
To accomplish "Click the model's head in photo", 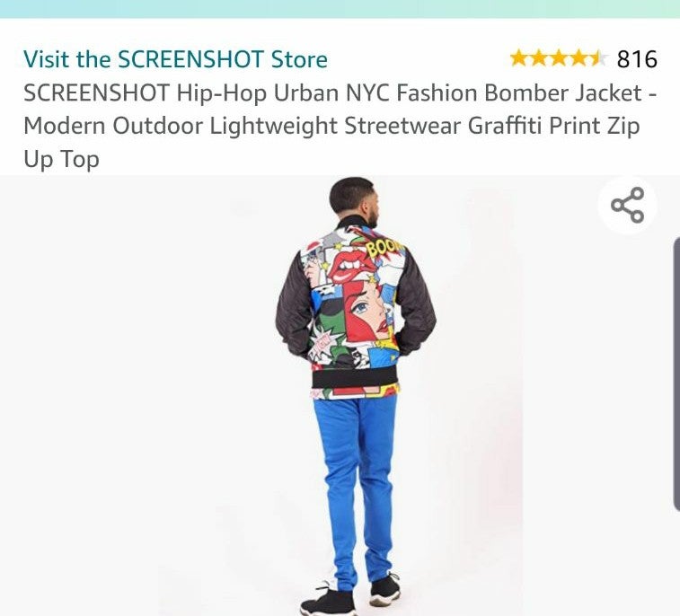I will pyautogui.click(x=353, y=201).
